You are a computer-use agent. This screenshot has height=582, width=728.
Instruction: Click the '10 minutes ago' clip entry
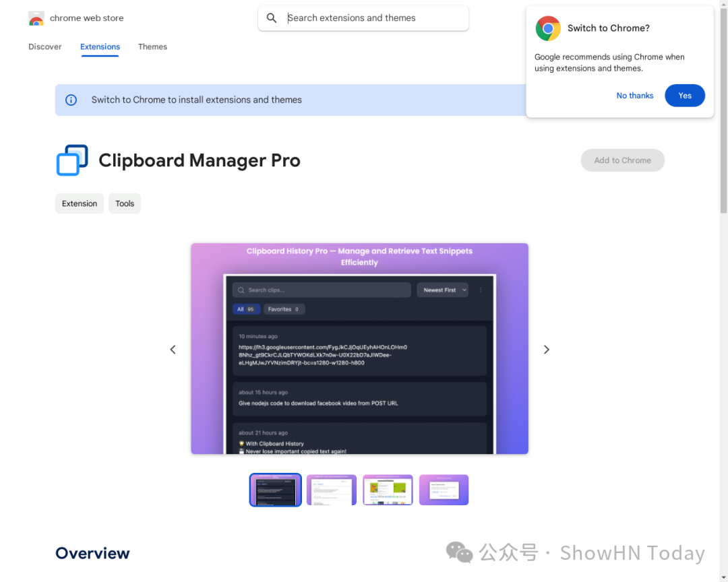[x=360, y=350]
